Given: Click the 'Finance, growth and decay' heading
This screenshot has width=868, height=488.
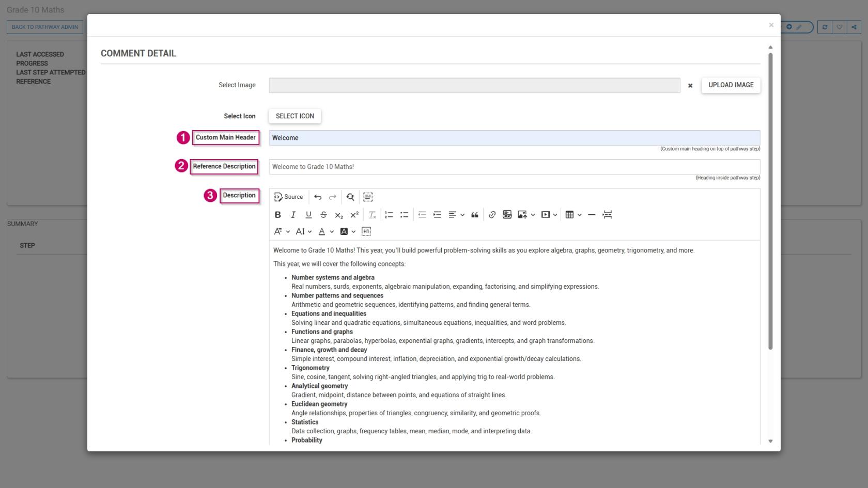Looking at the screenshot, I should (x=329, y=350).
